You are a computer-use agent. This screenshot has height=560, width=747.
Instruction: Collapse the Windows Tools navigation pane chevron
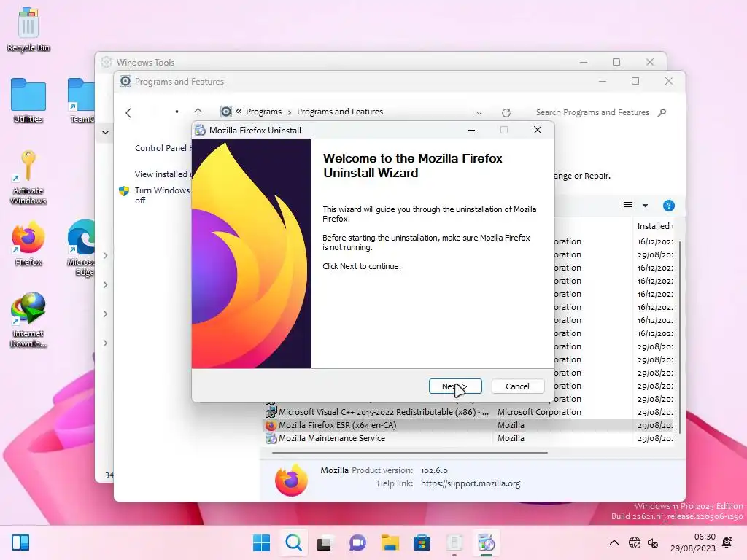click(105, 133)
